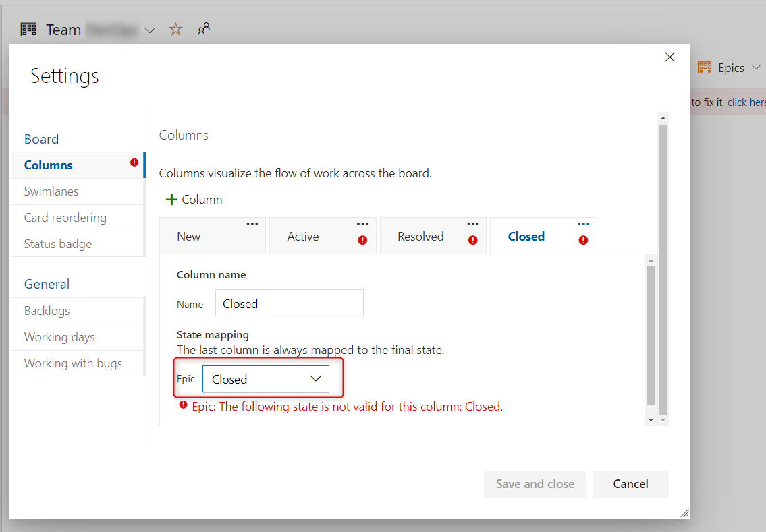
Task: Click the error icon on the Resolved column
Action: click(x=472, y=239)
